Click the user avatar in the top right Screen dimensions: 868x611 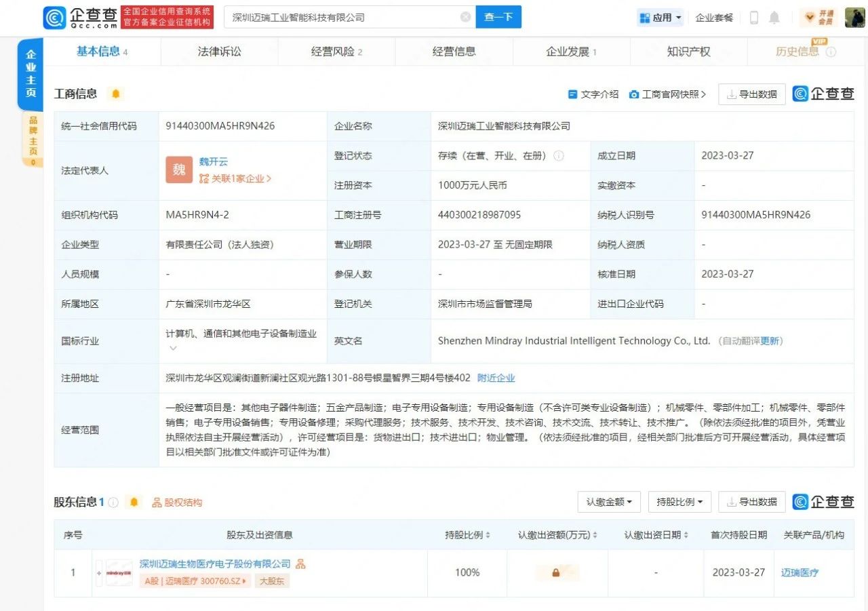[x=854, y=18]
